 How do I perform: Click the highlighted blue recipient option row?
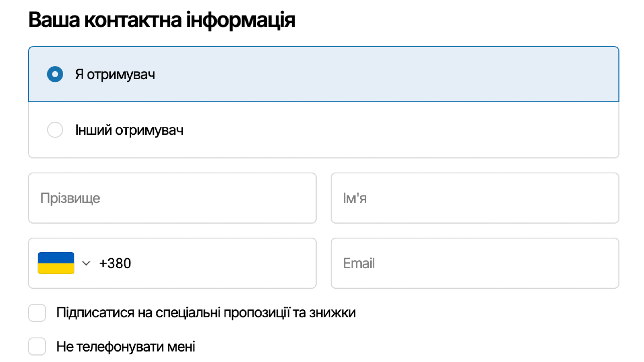(362, 74)
